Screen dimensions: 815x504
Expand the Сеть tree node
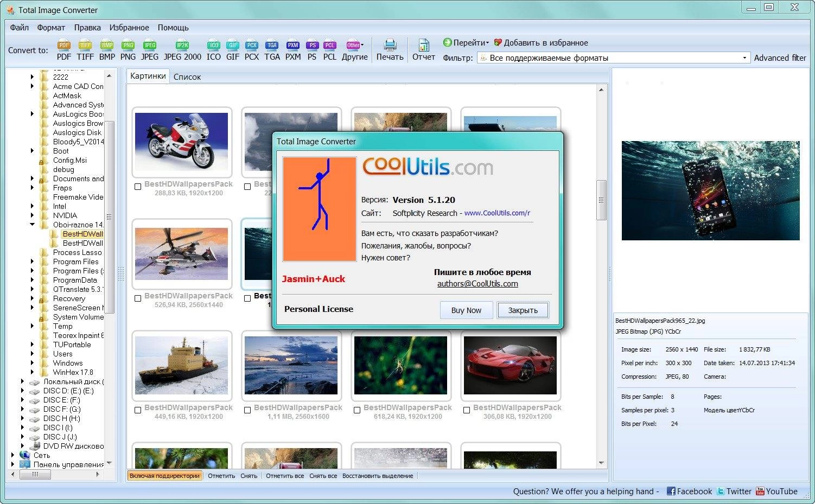pyautogui.click(x=13, y=455)
